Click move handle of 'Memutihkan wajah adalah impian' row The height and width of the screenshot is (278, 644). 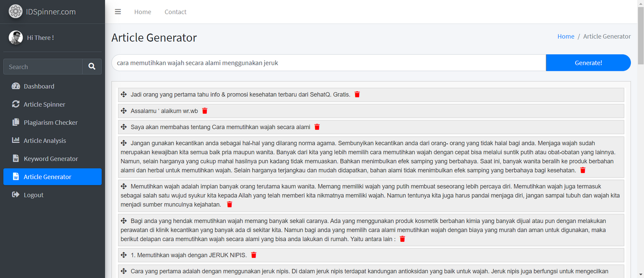[x=124, y=186]
